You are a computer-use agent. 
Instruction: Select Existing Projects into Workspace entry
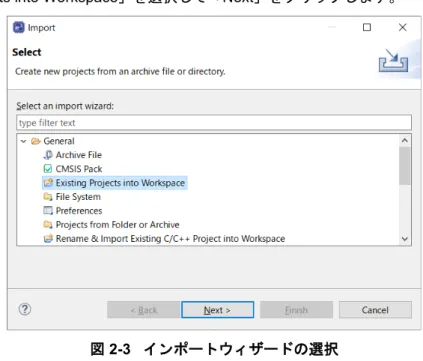click(115, 183)
